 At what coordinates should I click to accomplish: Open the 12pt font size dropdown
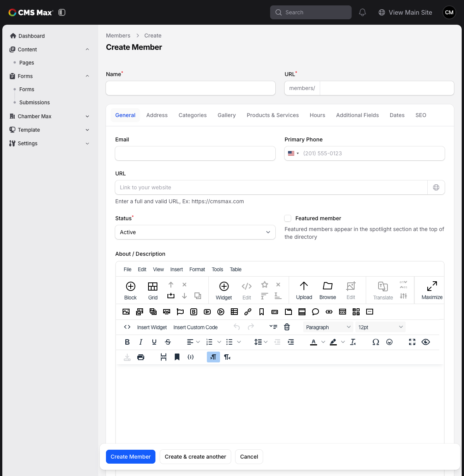tap(380, 327)
